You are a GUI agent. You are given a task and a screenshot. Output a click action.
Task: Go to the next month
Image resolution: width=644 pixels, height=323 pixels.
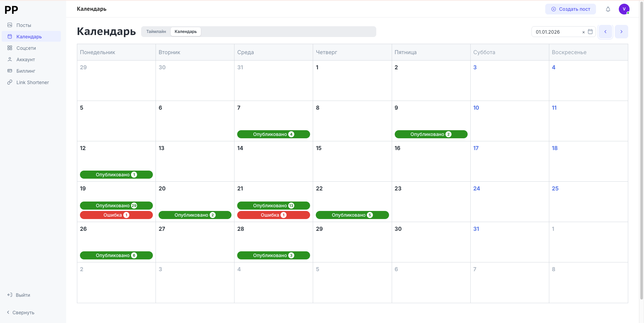[x=621, y=32]
